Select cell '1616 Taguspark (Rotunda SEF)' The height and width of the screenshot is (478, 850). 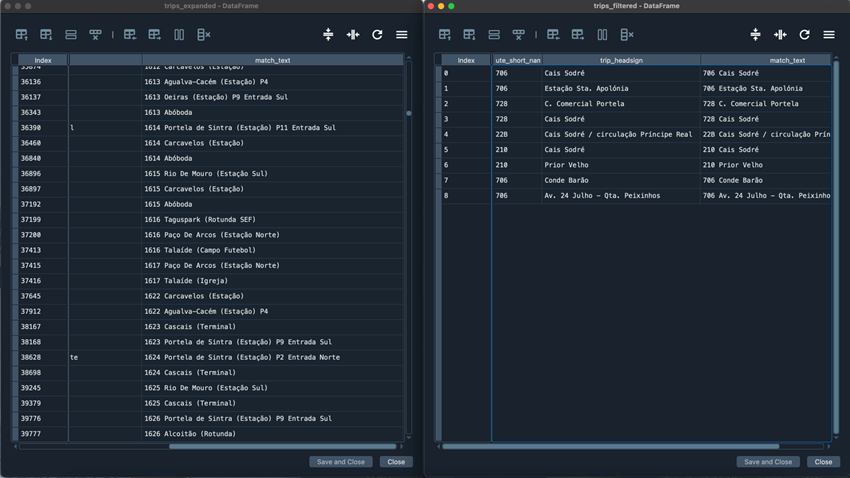coord(273,219)
